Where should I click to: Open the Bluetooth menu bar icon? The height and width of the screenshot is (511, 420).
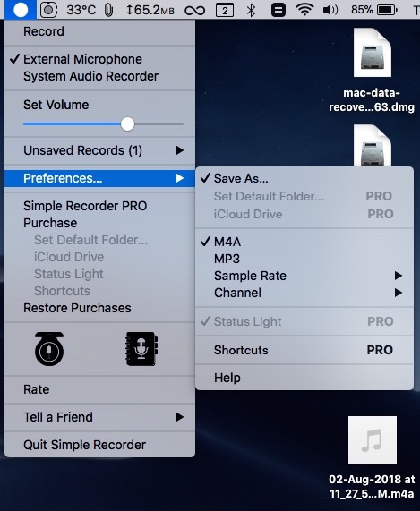coord(251,10)
